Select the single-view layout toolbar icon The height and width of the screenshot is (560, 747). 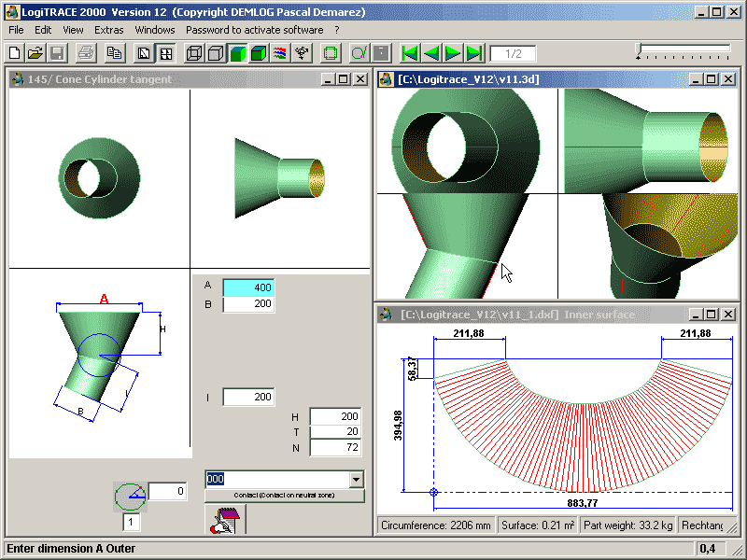[x=144, y=53]
